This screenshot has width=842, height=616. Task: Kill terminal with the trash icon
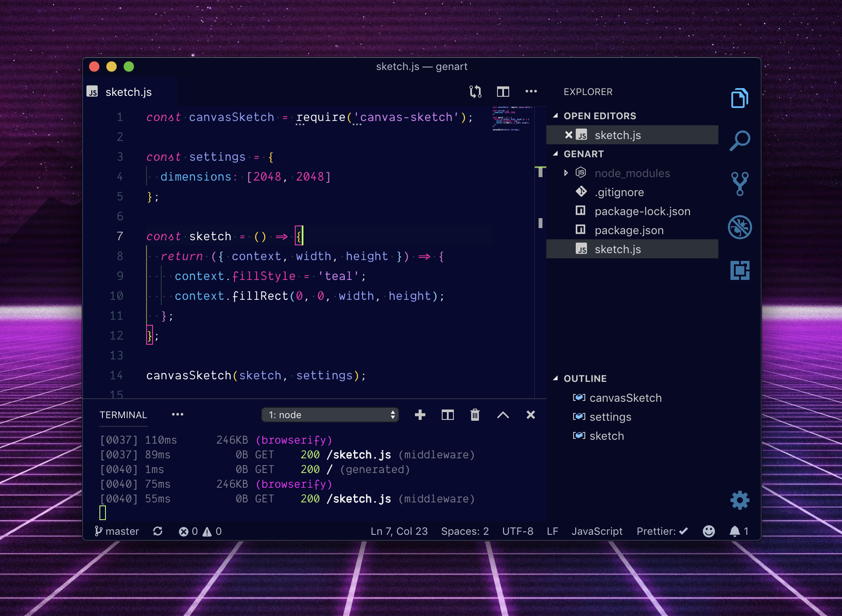475,415
